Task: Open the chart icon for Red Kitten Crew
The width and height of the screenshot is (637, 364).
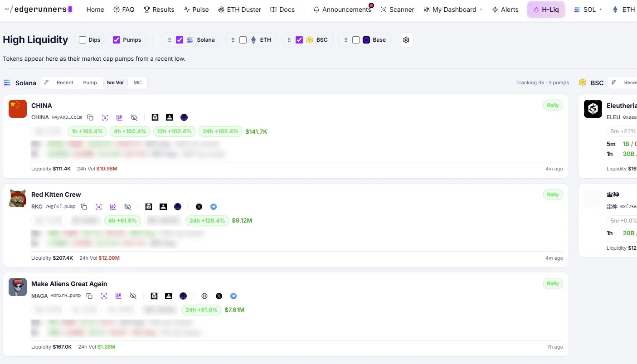Action: [x=113, y=207]
